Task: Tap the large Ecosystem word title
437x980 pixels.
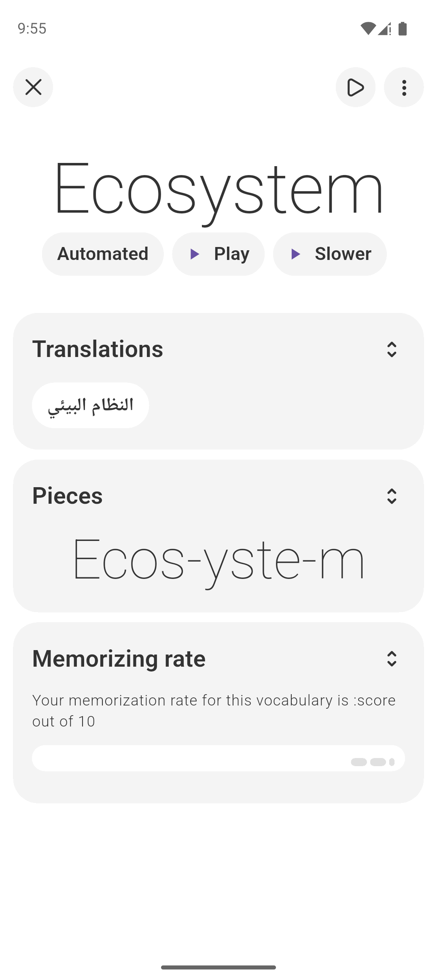Action: (x=218, y=188)
